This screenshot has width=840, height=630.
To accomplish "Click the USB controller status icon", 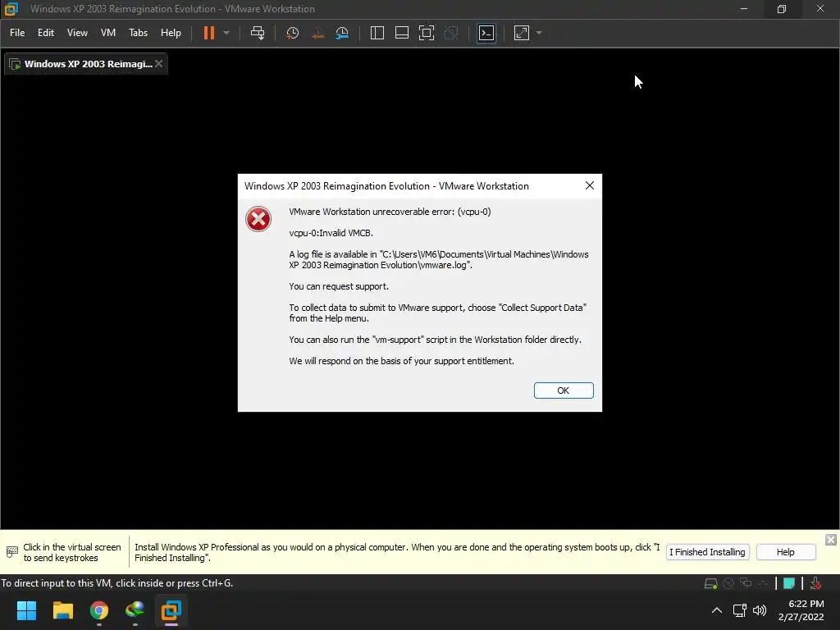I will click(764, 583).
